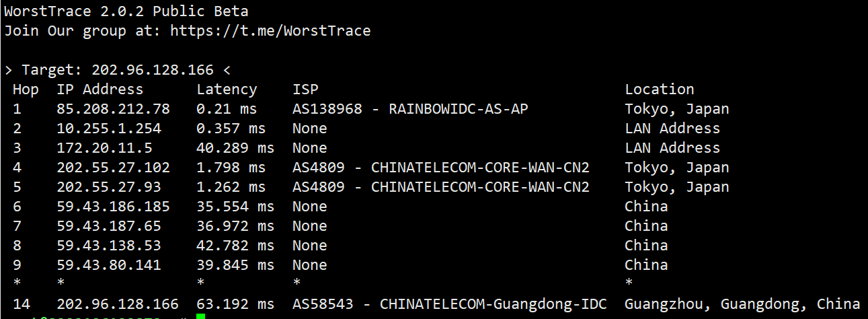Click AS4809 CHINATELECOM-CORE-WAN-CN2 on hop 5
Screen dimensions: 868x319
pyautogui.click(x=440, y=187)
